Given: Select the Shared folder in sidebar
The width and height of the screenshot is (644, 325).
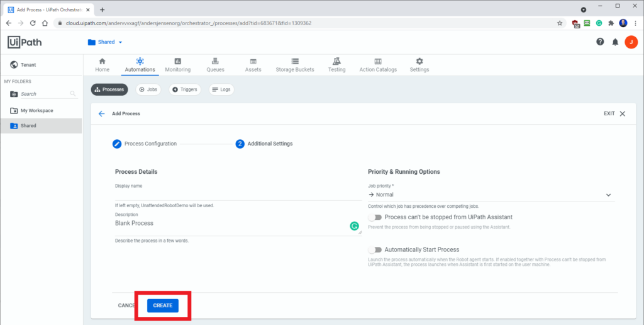Looking at the screenshot, I should pyautogui.click(x=41, y=125).
